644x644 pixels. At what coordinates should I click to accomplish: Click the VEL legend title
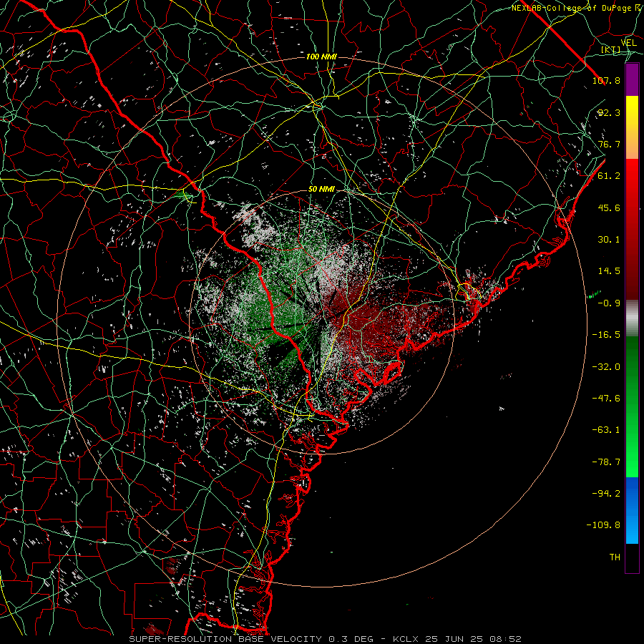point(629,42)
